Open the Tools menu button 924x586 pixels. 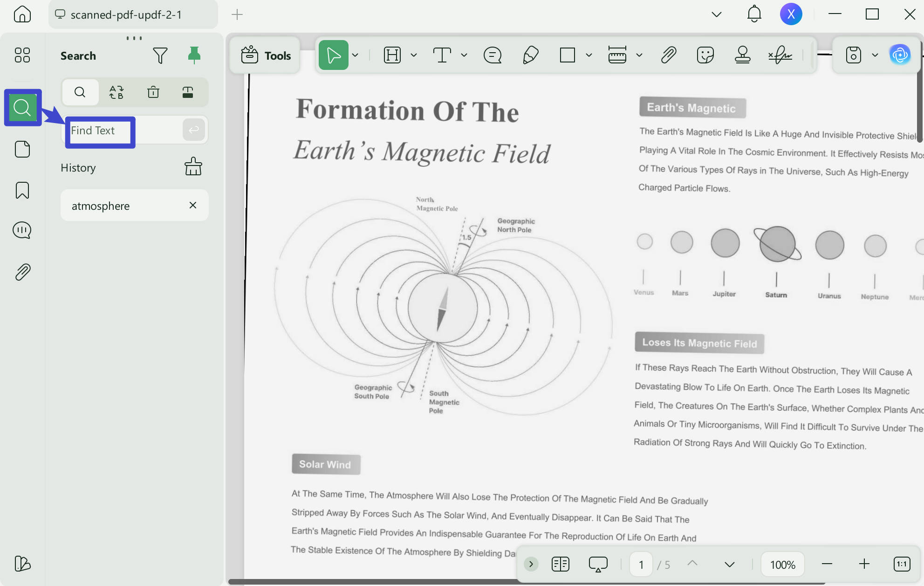coord(266,55)
